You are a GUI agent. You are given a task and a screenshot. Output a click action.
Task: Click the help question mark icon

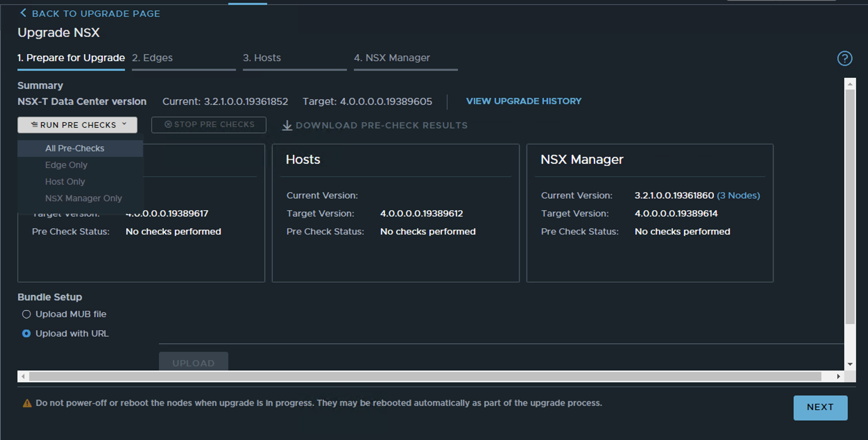[844, 58]
